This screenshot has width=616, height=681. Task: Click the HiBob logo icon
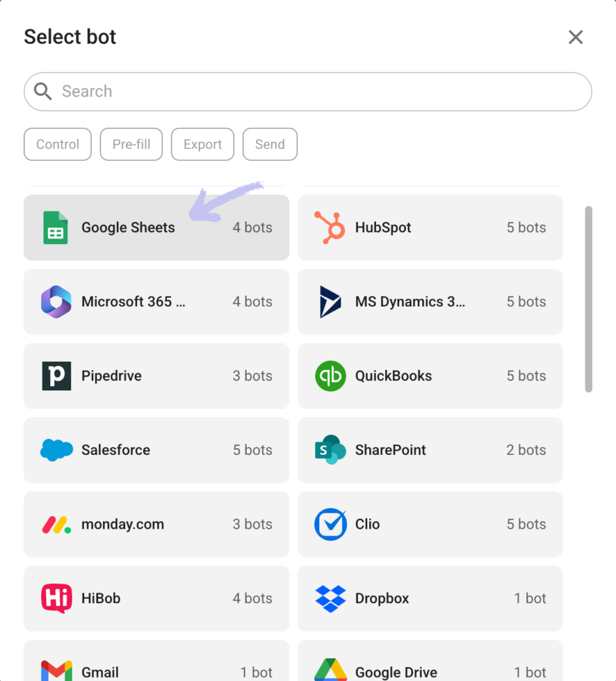57,599
